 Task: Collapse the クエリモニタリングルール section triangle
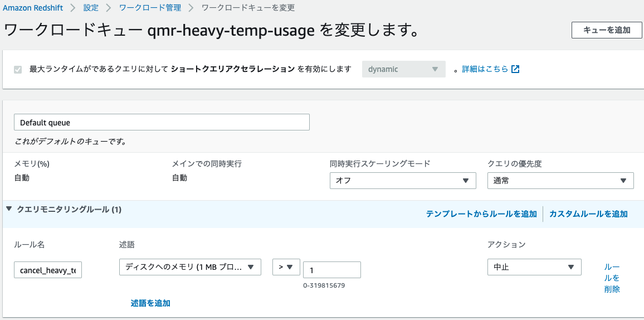coord(9,210)
